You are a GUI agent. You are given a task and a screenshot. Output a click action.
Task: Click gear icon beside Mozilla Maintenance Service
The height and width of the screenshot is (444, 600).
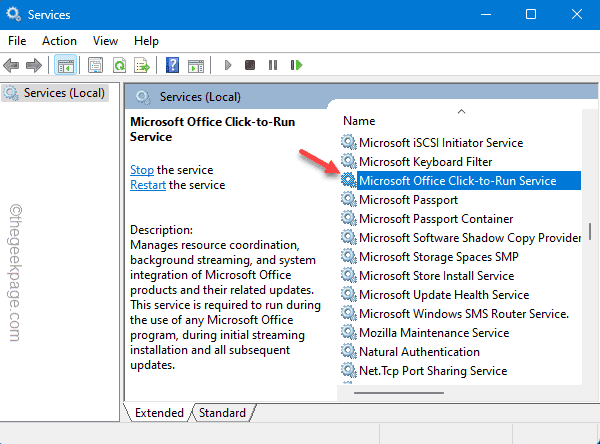(x=348, y=333)
